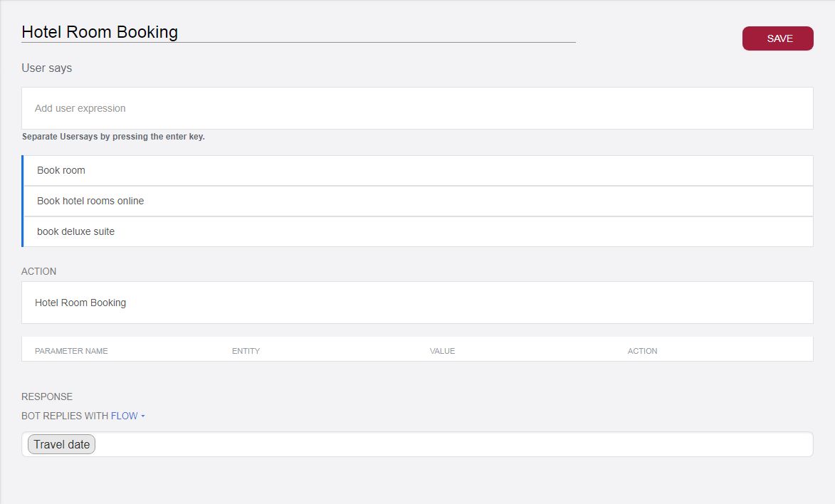Image resolution: width=835 pixels, height=504 pixels.
Task: Edit the Hotel Room Booking intent title
Action: click(x=298, y=32)
